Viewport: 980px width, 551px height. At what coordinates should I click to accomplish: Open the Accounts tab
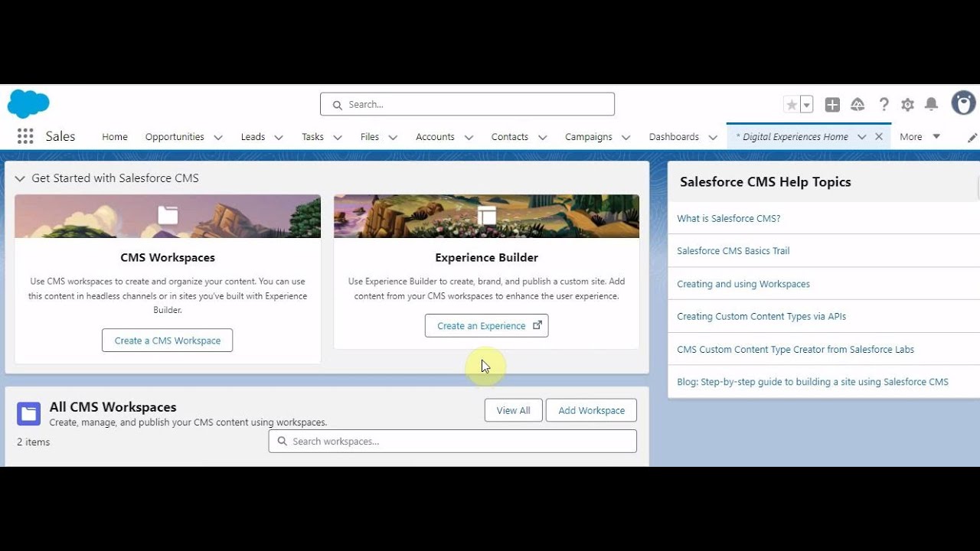(435, 137)
